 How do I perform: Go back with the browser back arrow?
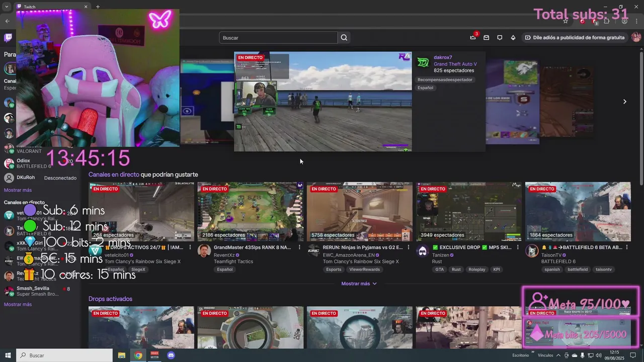7,21
